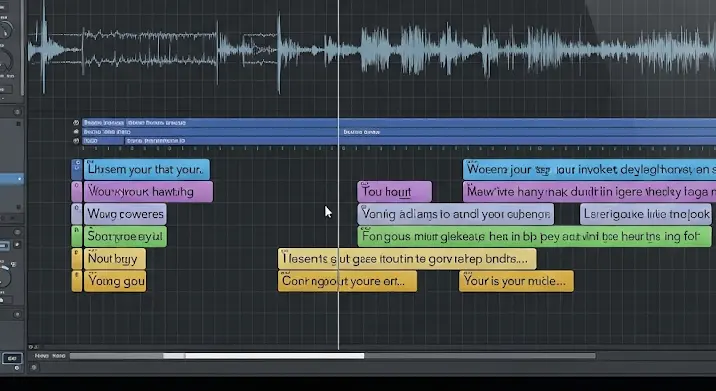Screen dimensions: 716x391
Task: Click the purple handle left of 'Wourkrouk hawtihg' clip
Action: point(77,192)
